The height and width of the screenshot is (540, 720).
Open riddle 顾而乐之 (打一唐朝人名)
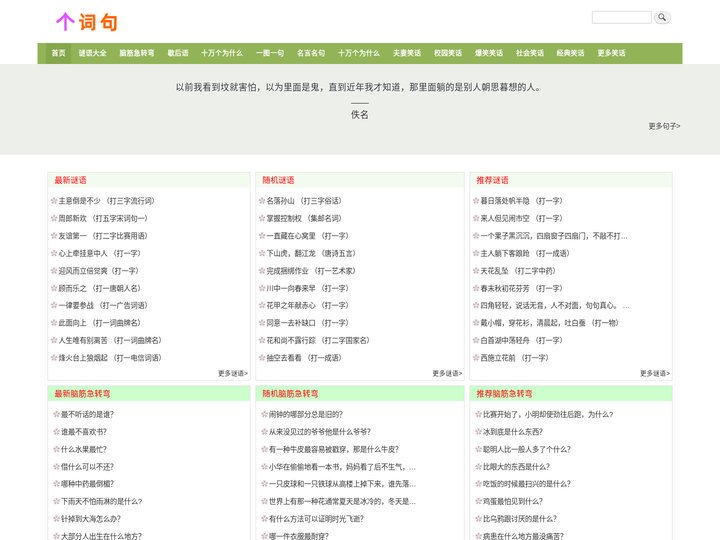(x=100, y=288)
